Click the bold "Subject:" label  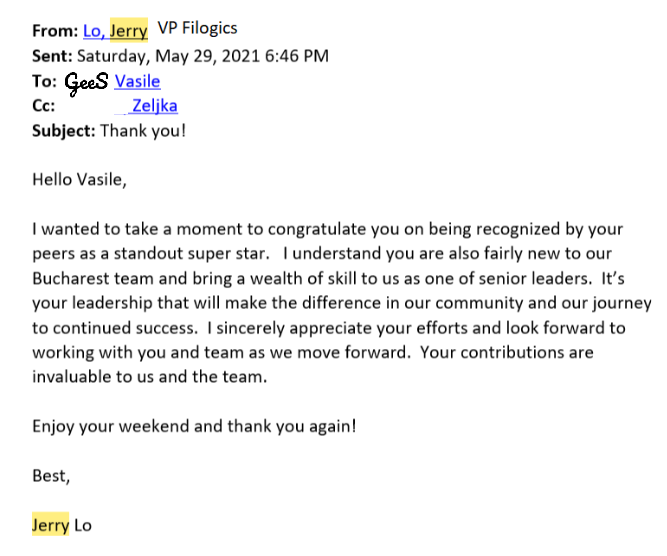click(x=64, y=131)
